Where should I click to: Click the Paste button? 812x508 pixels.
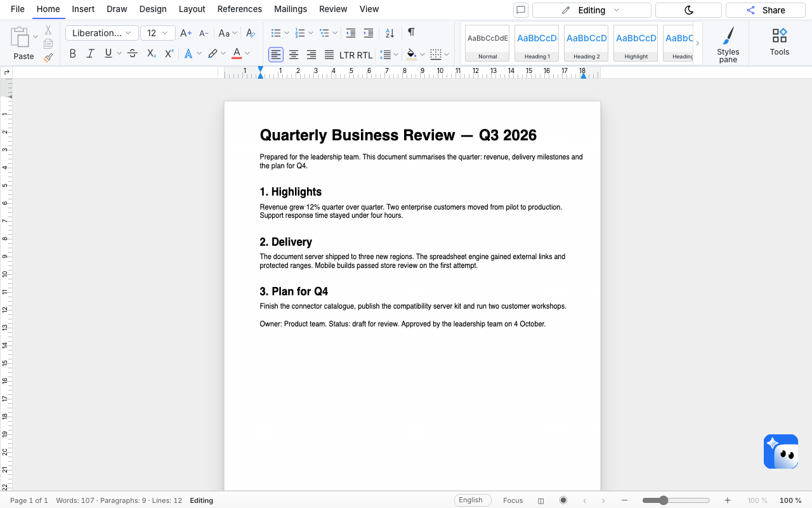[23, 43]
